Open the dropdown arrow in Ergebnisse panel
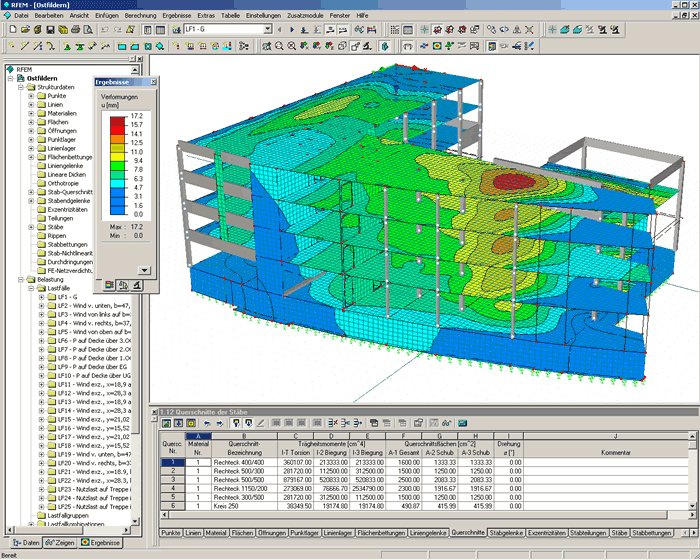700x560 pixels. (144, 270)
